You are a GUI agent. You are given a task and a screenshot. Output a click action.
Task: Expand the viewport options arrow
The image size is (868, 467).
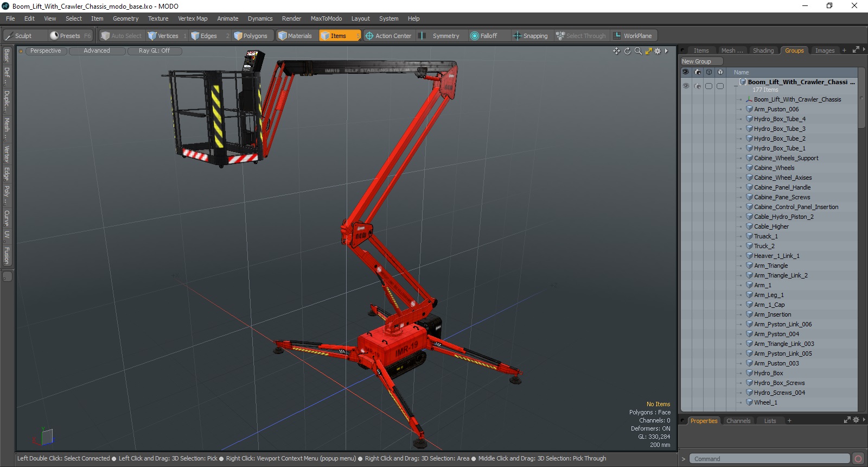coord(666,51)
